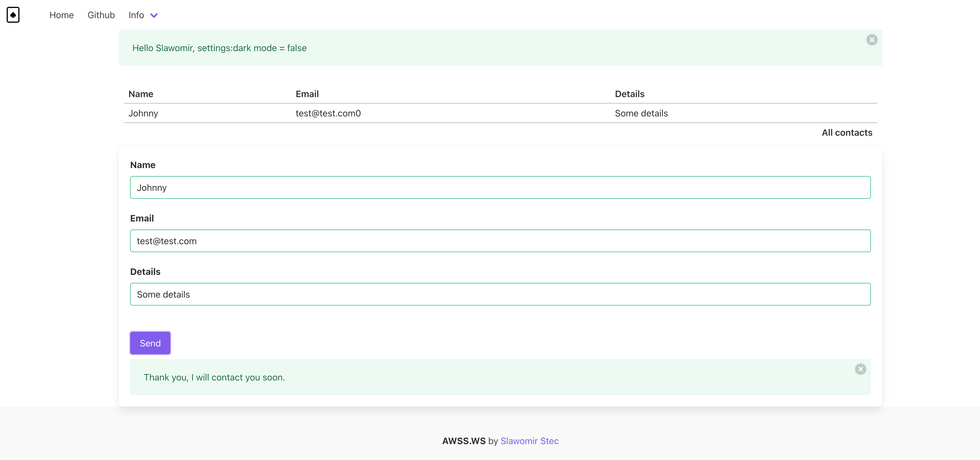Open the Info menu item
The width and height of the screenshot is (980, 460).
pyautogui.click(x=136, y=15)
